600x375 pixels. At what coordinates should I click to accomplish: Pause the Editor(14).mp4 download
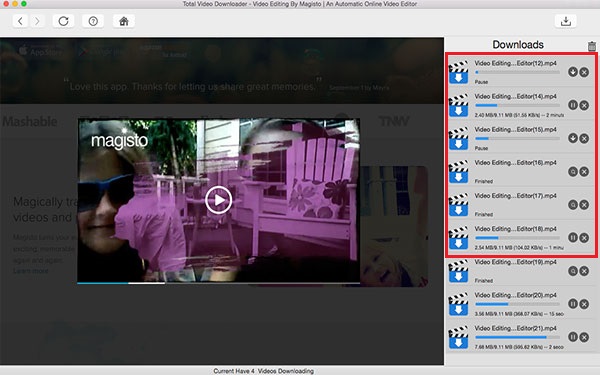[572, 105]
